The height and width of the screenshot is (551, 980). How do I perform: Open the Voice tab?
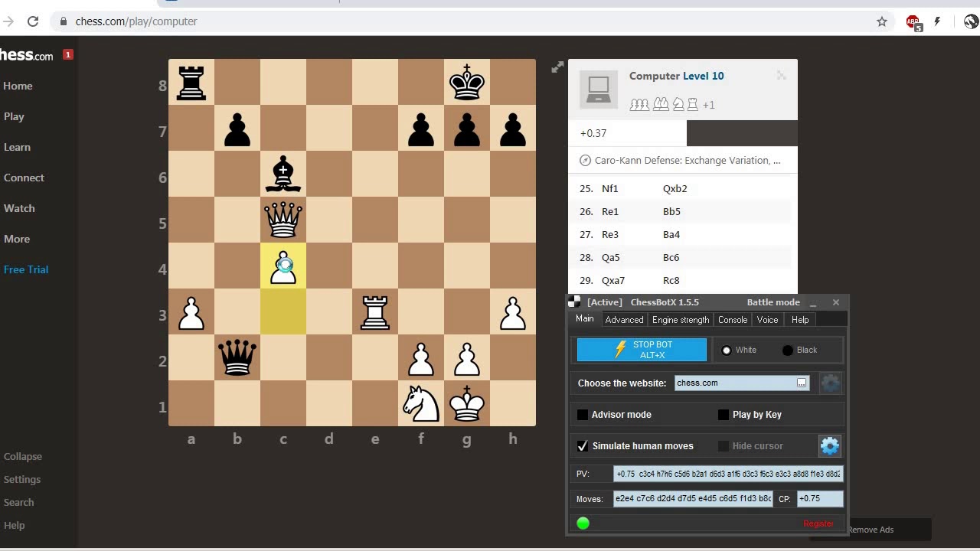pyautogui.click(x=767, y=320)
